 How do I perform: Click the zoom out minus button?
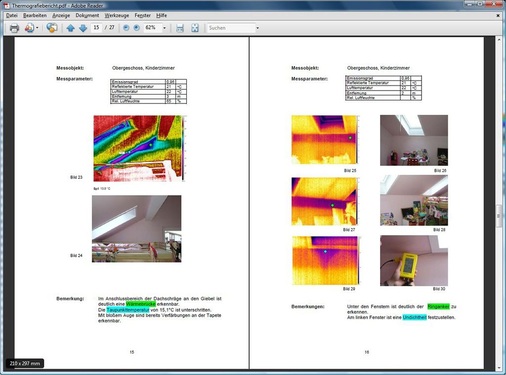click(126, 28)
